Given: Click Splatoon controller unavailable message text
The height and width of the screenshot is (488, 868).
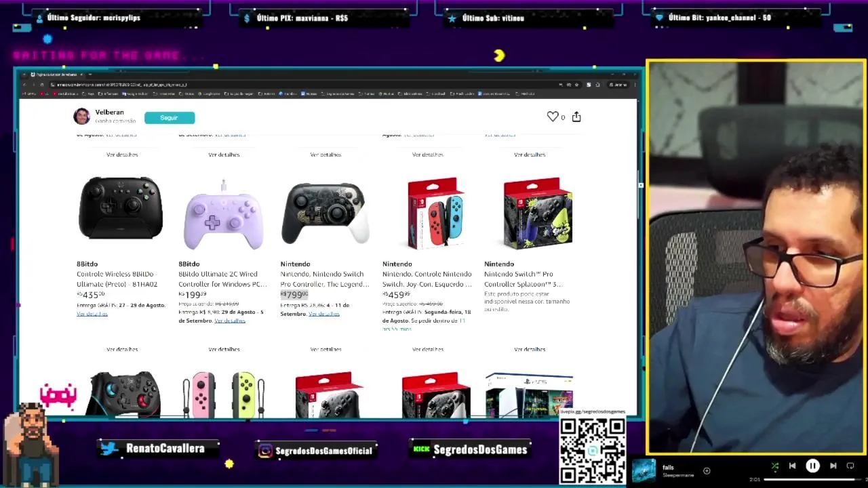Looking at the screenshot, I should click(527, 302).
